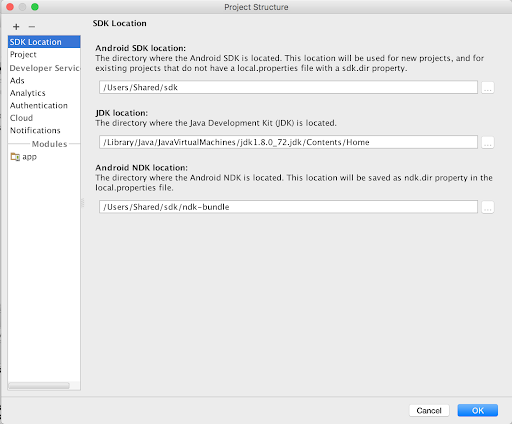Click the Cancel button

(429, 411)
